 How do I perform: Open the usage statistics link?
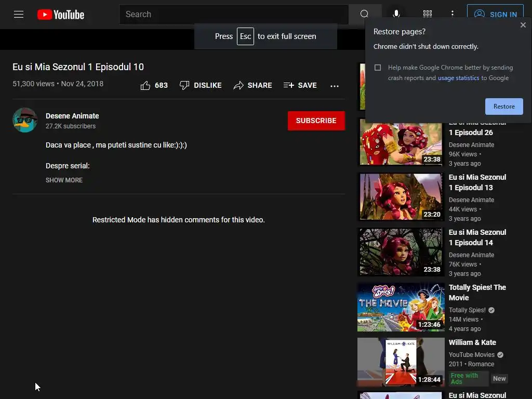click(458, 78)
